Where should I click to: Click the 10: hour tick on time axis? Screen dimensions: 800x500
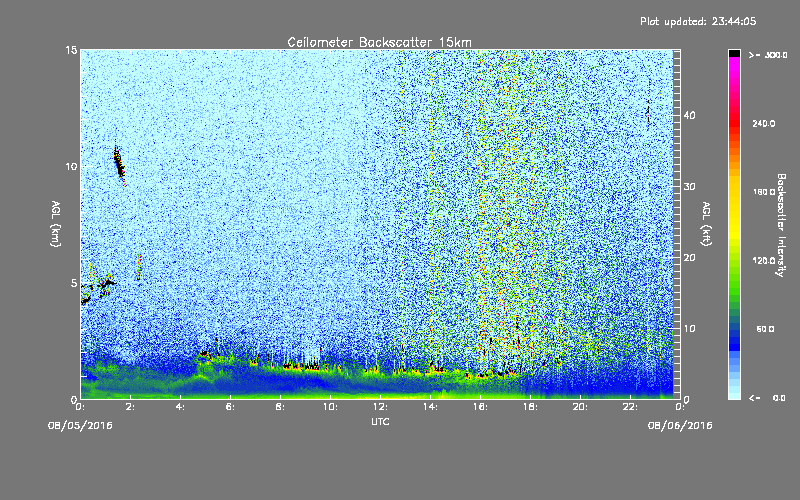[x=330, y=407]
